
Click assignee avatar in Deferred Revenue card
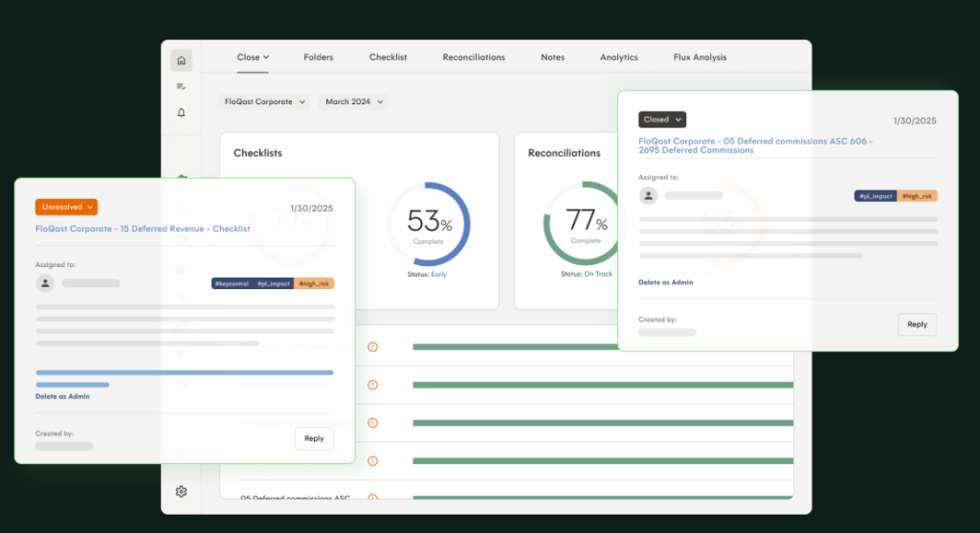(45, 283)
